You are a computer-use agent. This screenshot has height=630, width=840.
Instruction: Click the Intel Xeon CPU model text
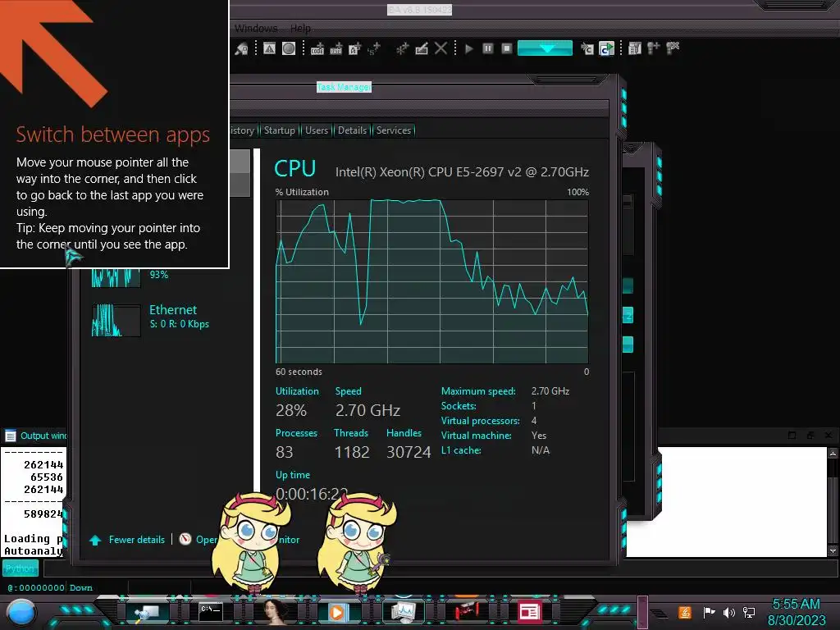click(462, 172)
